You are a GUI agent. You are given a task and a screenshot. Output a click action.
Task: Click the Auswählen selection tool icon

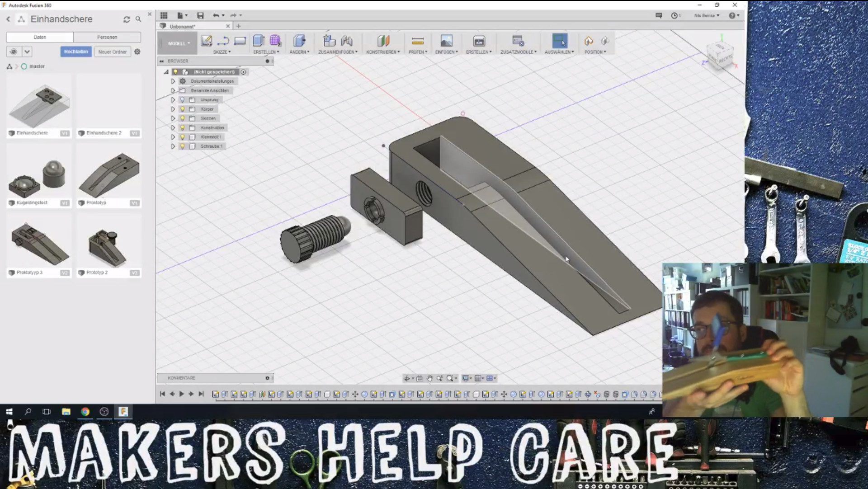559,41
